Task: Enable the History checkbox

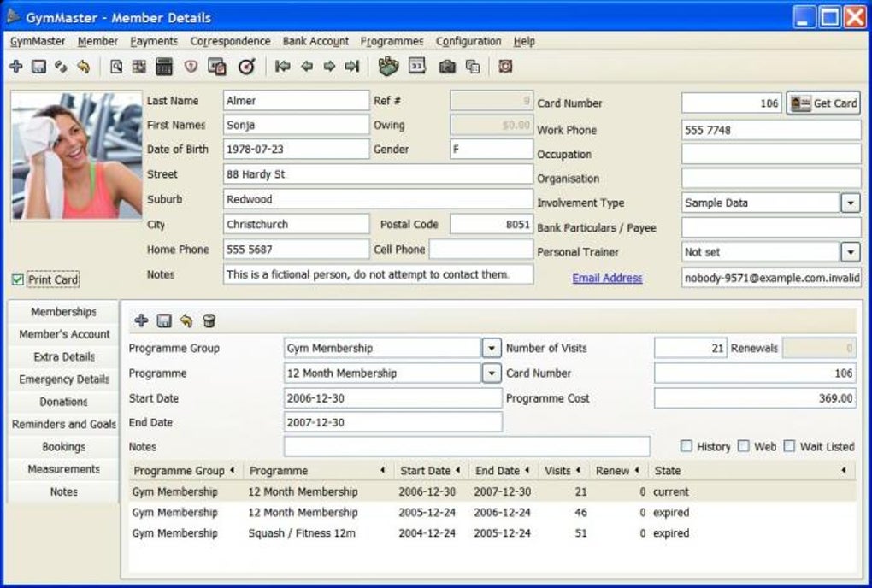Action: [x=686, y=446]
